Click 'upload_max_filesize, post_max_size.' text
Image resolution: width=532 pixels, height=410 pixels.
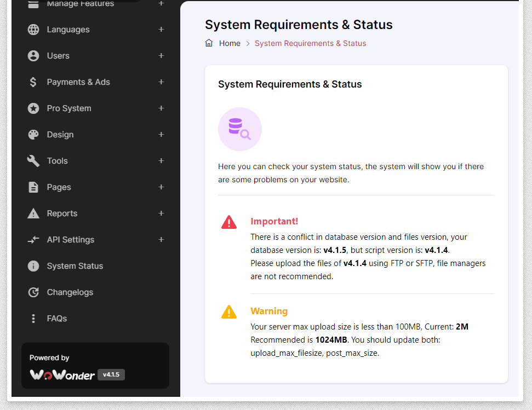(x=315, y=353)
